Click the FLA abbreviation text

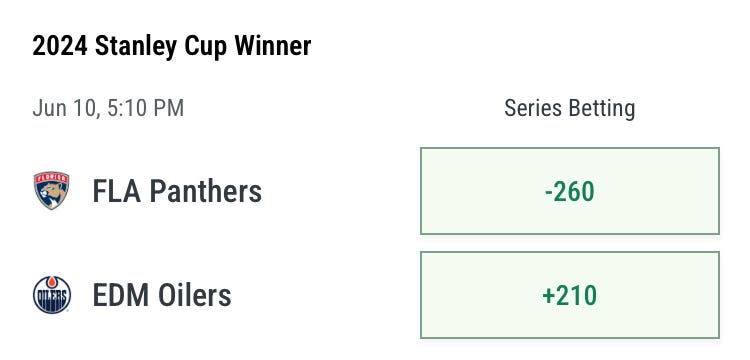pyautogui.click(x=116, y=192)
